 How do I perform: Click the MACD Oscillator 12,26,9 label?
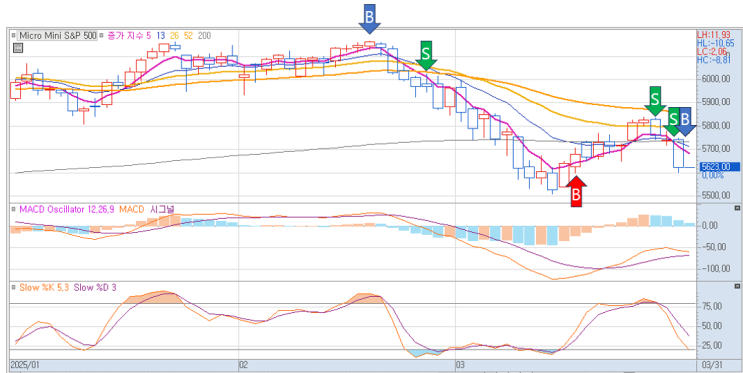point(66,209)
